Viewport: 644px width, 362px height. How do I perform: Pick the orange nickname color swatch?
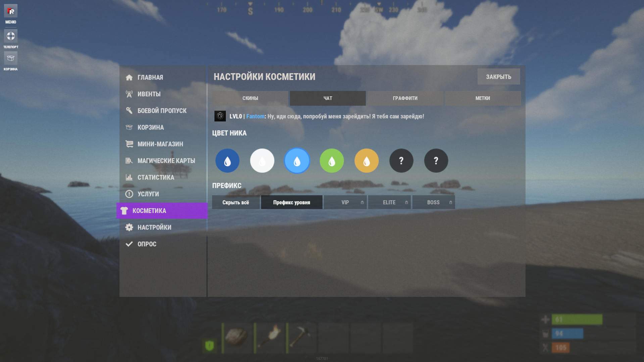[x=366, y=161]
